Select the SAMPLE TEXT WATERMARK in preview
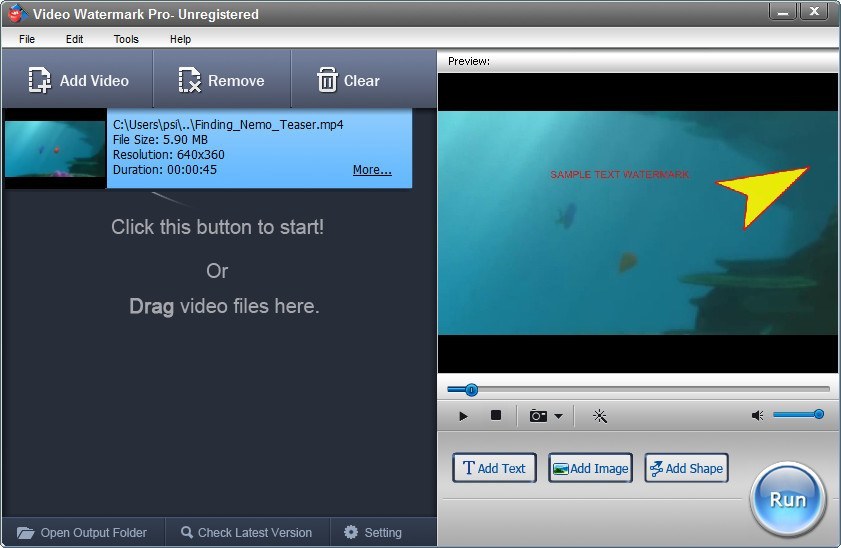 coord(619,175)
